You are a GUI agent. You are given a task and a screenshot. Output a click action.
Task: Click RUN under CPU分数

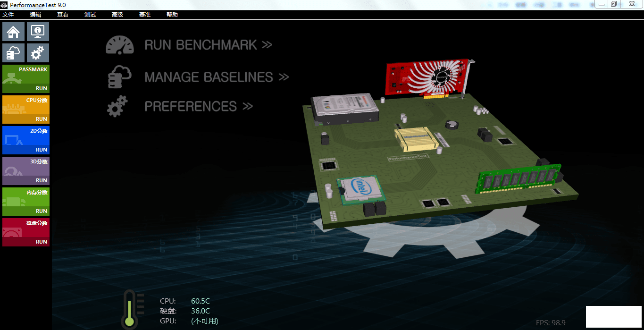tap(42, 119)
